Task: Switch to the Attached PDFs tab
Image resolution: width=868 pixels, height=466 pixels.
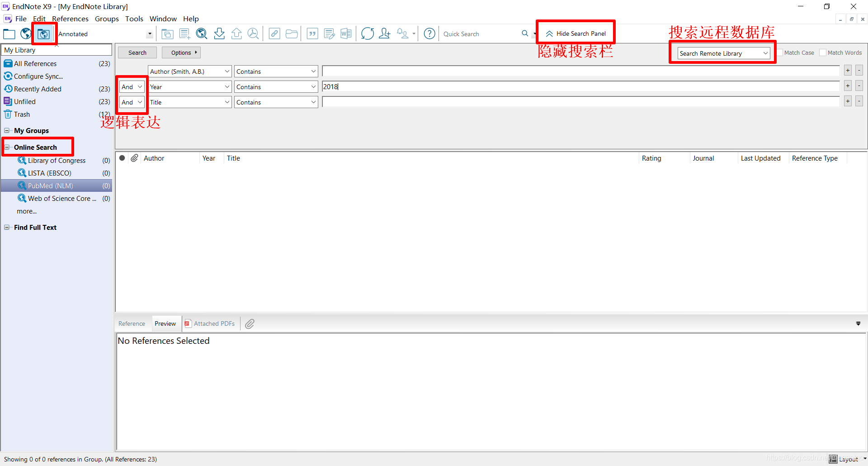Action: pyautogui.click(x=210, y=324)
